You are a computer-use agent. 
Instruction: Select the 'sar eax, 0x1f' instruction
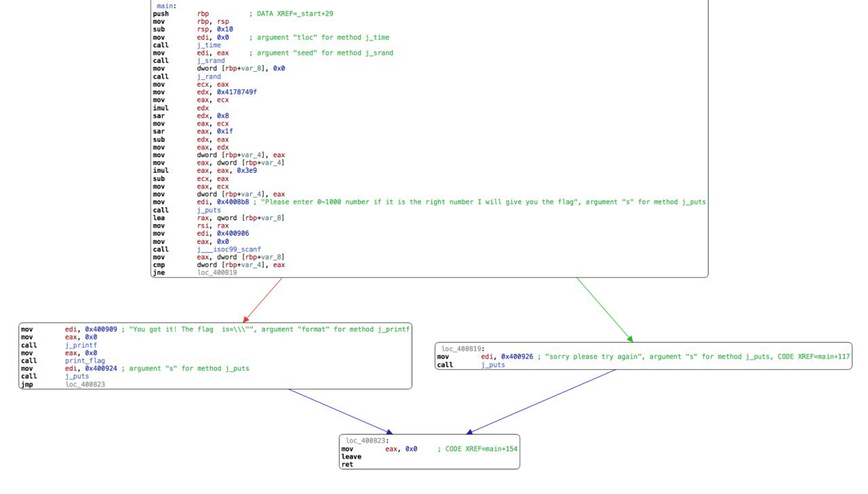(193, 131)
